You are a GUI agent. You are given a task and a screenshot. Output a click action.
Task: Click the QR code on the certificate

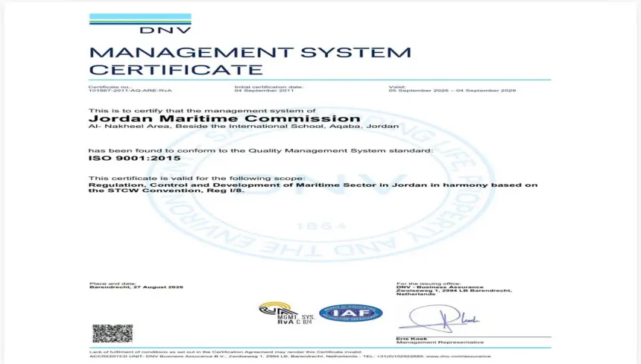click(x=113, y=333)
